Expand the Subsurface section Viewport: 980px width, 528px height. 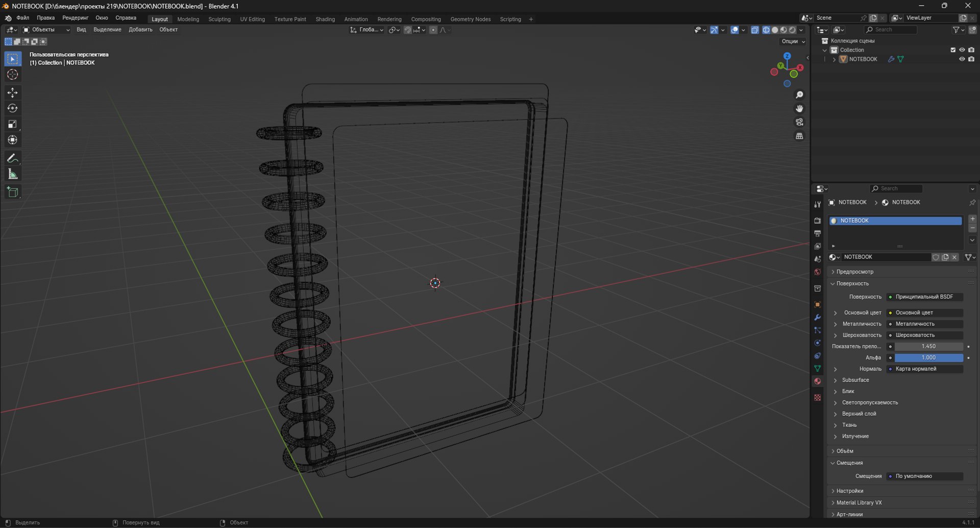855,380
